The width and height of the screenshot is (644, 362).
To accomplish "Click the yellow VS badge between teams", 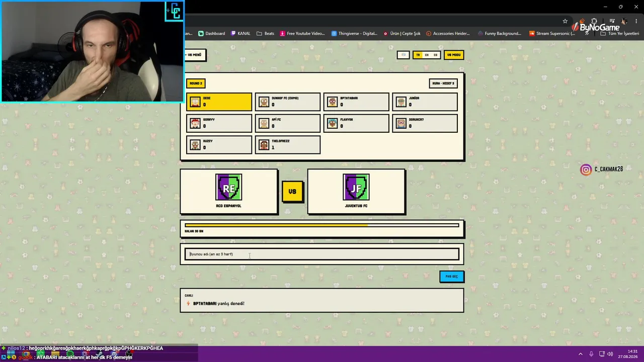I will point(292,192).
